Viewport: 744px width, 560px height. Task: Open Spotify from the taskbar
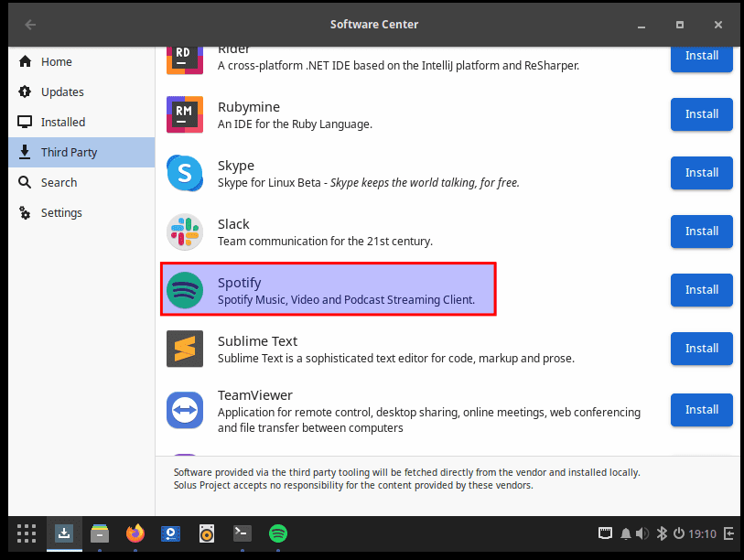278,533
